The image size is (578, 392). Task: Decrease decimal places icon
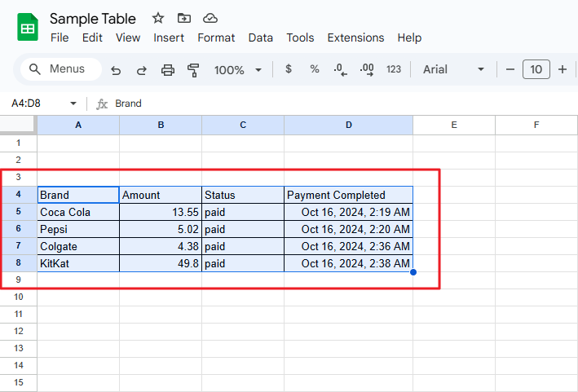coord(340,69)
